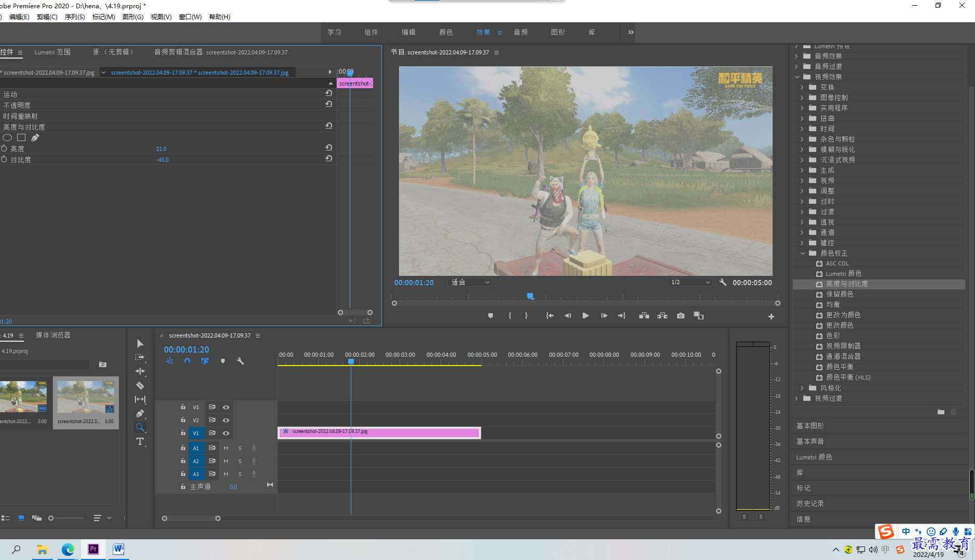975x560 pixels.
Task: Click brightness value 21.0
Action: [161, 149]
